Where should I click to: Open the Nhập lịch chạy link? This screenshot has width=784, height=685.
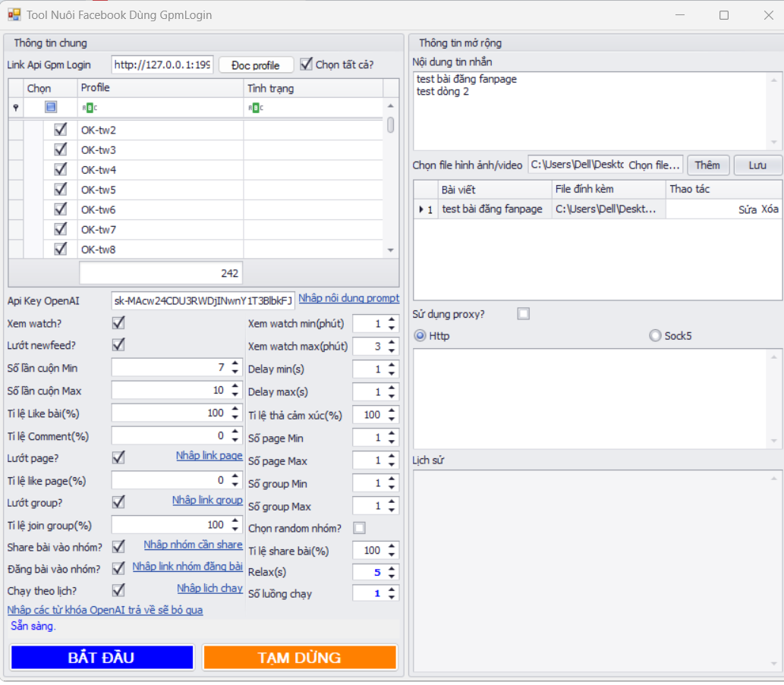coord(210,588)
